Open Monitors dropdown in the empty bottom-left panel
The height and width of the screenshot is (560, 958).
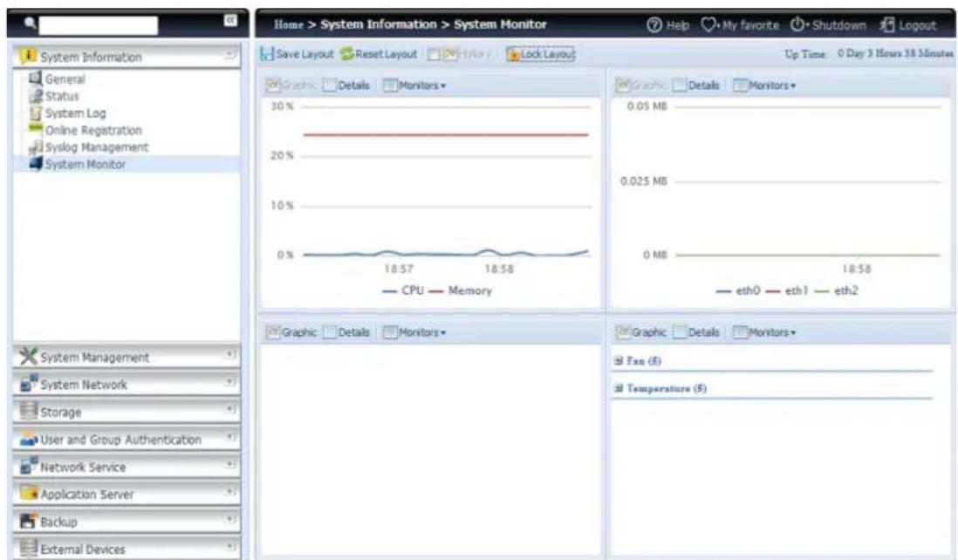(414, 332)
